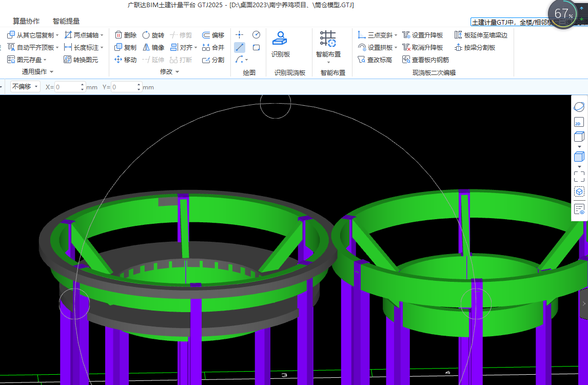The height and width of the screenshot is (385, 588).
Task: Click the X offset input field
Action: click(68, 87)
